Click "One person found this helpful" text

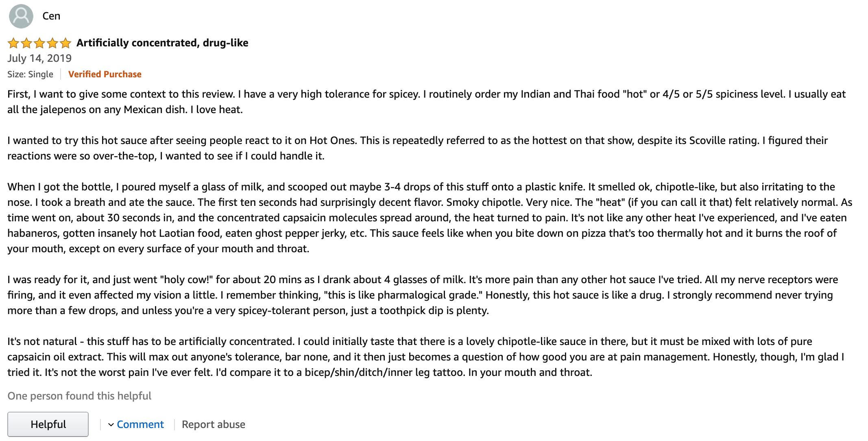79,396
